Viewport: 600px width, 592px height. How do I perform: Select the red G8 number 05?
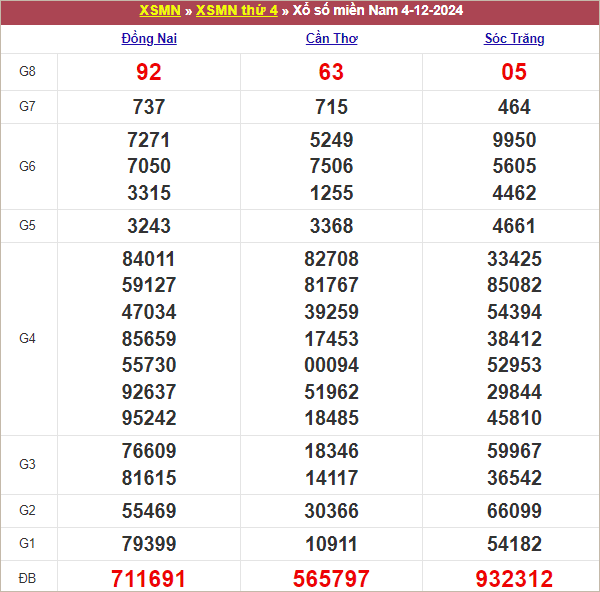pyautogui.click(x=514, y=72)
